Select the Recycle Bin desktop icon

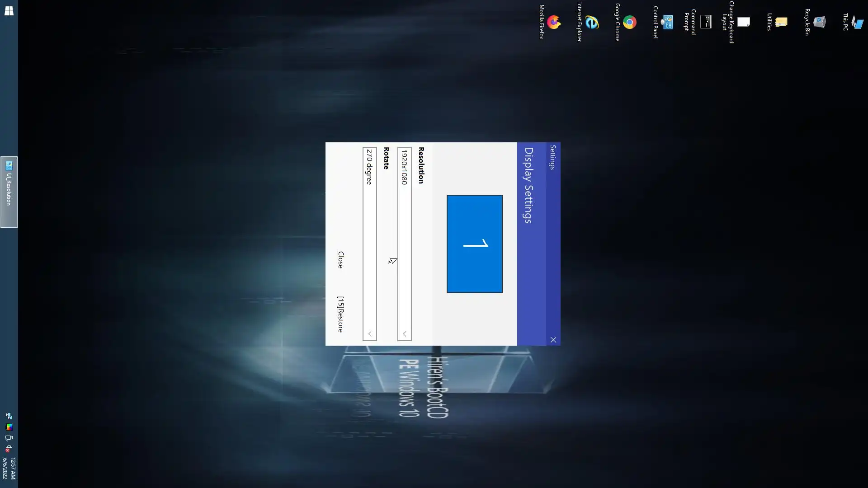click(819, 22)
